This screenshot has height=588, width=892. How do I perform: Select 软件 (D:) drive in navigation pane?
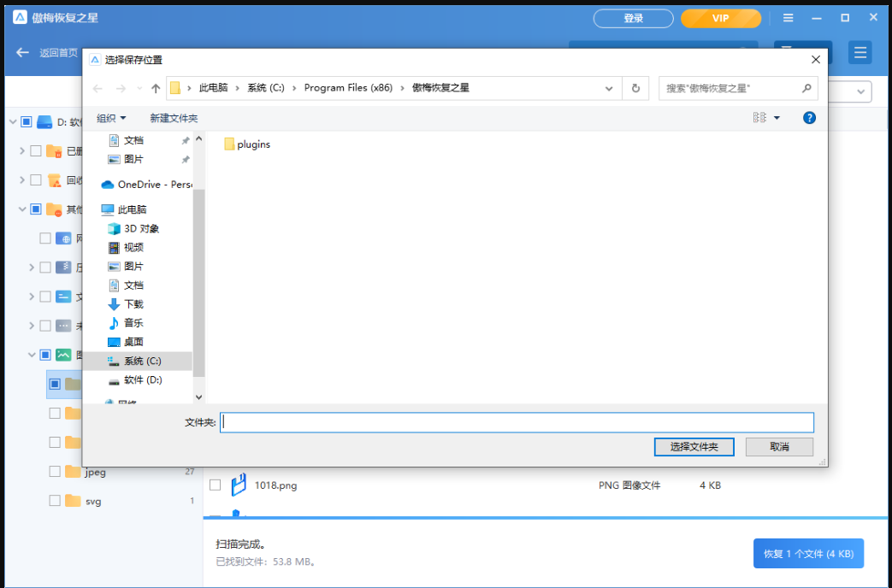click(142, 380)
